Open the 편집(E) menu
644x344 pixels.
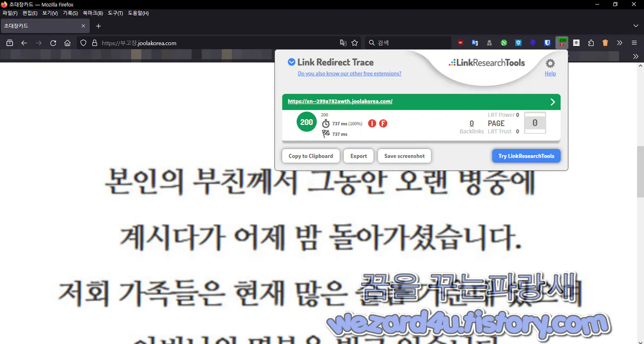[x=30, y=13]
